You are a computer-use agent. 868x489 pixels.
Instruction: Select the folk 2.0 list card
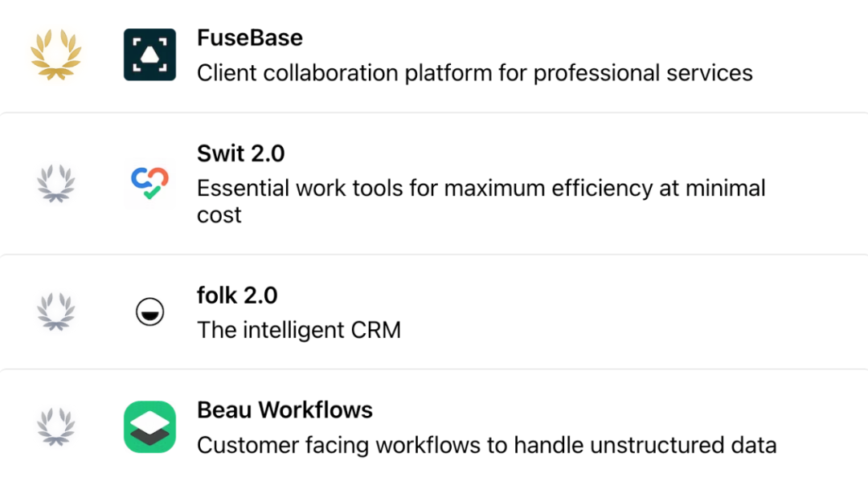point(434,312)
